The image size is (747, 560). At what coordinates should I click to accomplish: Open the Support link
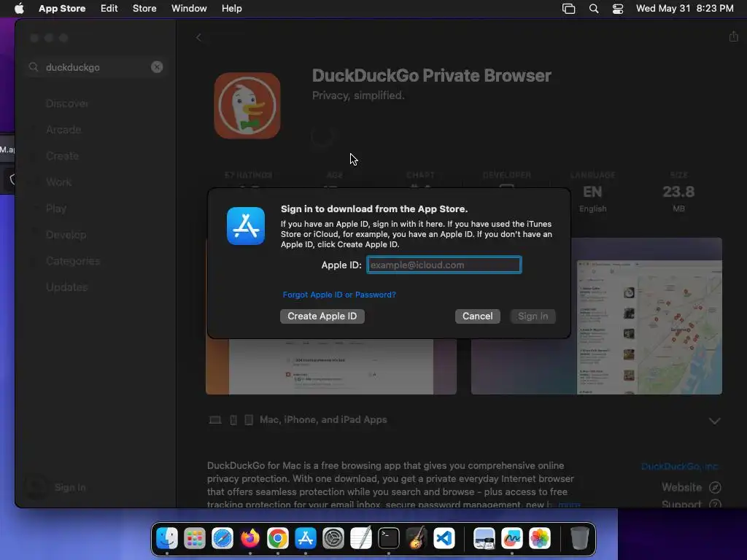(x=691, y=504)
